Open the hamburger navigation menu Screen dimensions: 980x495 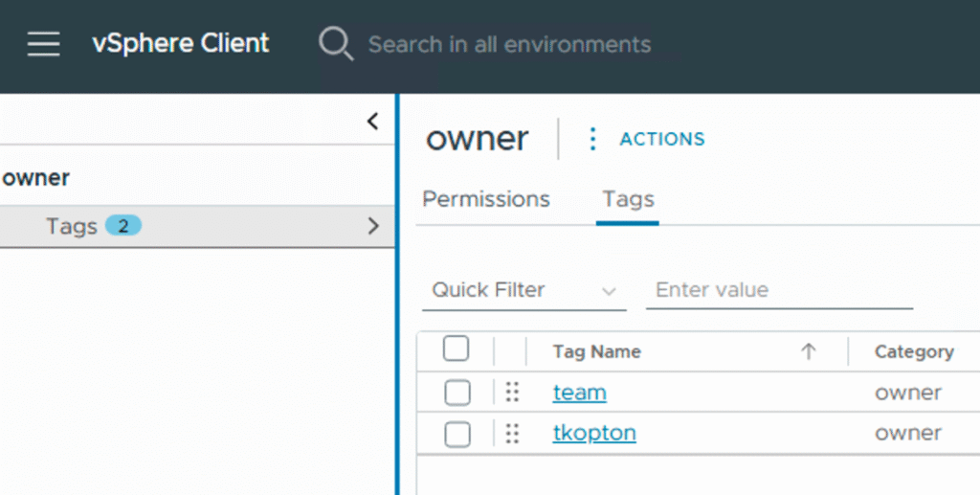(x=43, y=44)
